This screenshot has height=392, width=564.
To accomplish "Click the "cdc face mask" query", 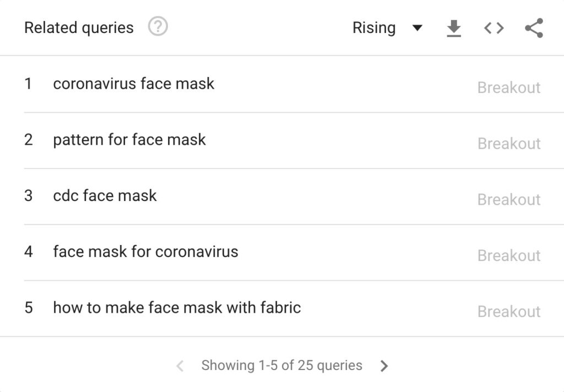I will click(x=105, y=195).
